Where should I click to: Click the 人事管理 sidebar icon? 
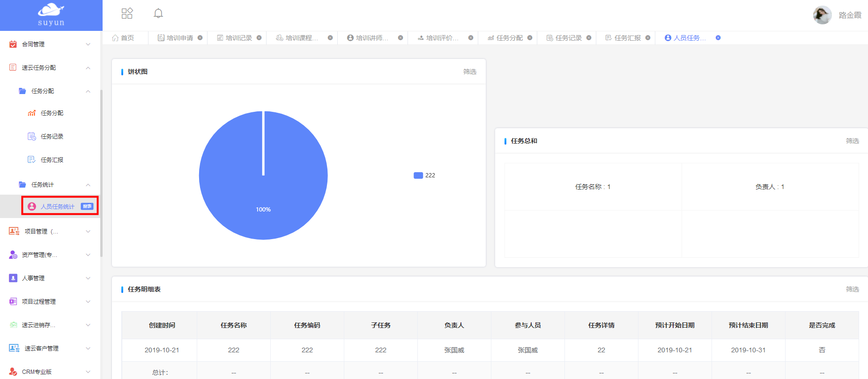[x=13, y=278]
